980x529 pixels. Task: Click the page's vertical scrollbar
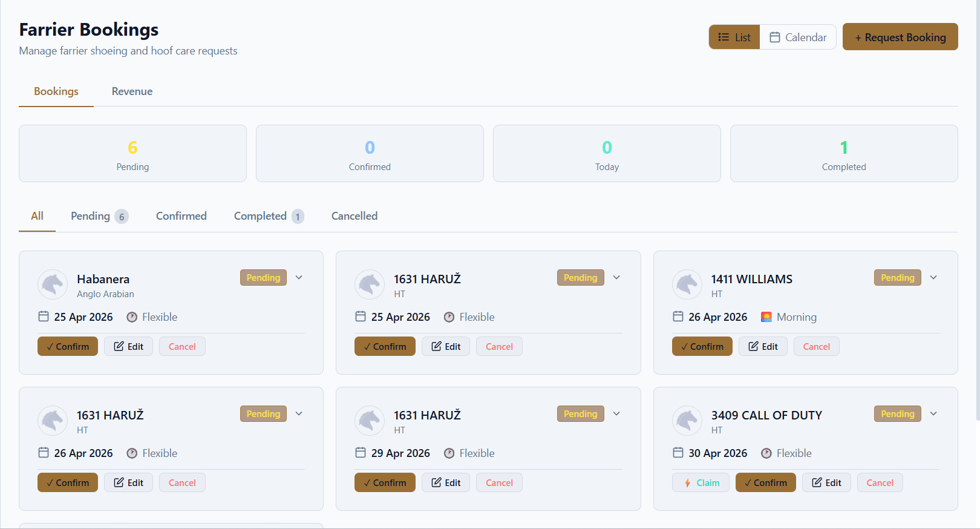(977, 210)
